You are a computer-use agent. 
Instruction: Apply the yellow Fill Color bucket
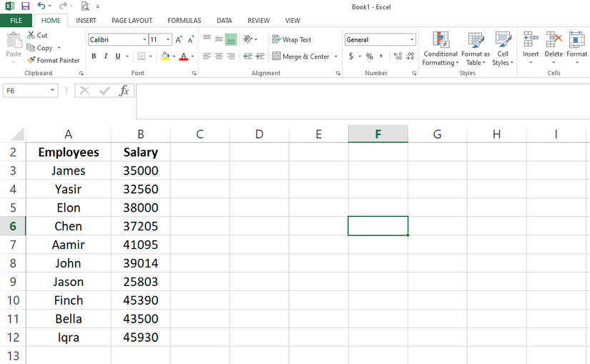tap(165, 56)
